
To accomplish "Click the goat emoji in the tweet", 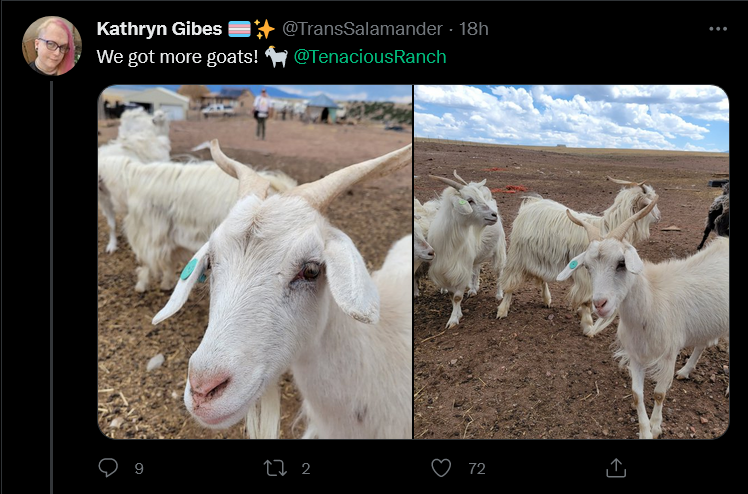I will 276,57.
